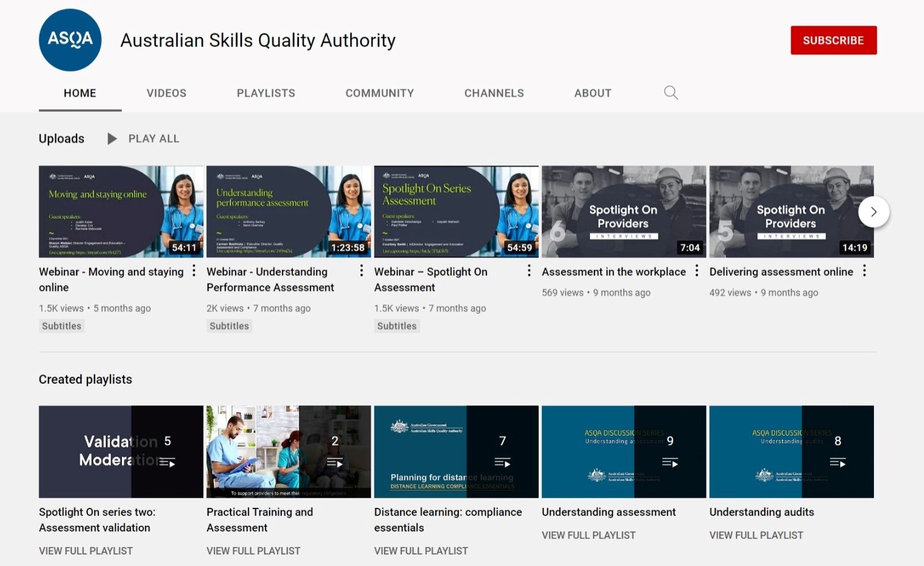Open options menu for Understanding Performance Assessment video

point(361,271)
